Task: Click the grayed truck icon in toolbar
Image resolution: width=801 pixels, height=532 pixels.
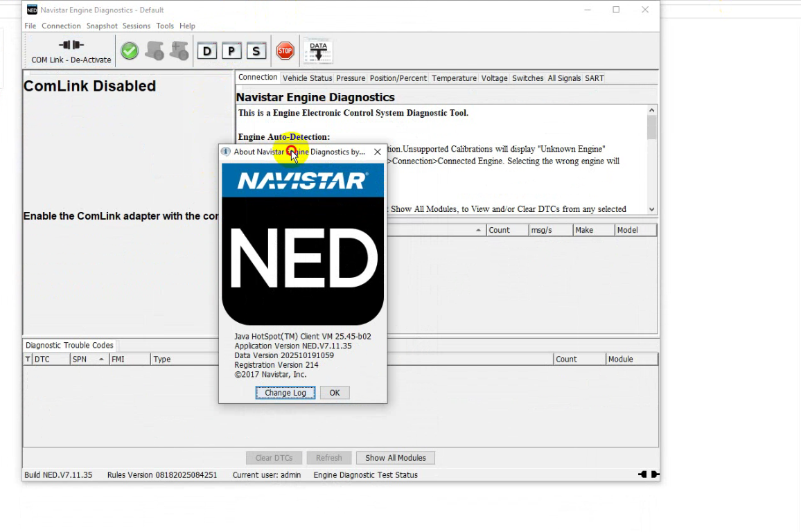Action: (x=154, y=50)
